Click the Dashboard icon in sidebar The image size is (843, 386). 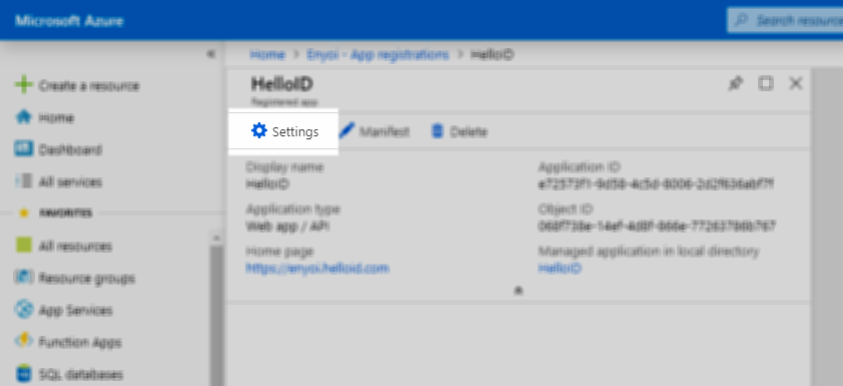(24, 149)
